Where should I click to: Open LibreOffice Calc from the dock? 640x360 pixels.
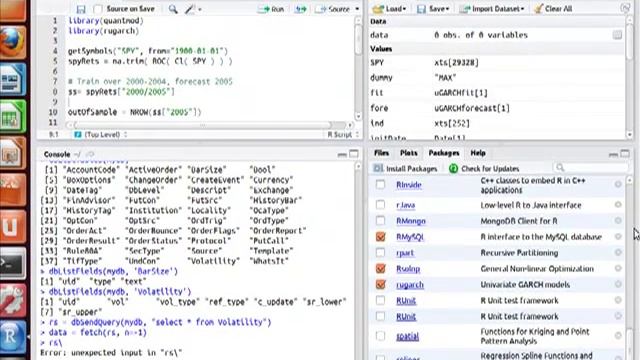pos(13,117)
